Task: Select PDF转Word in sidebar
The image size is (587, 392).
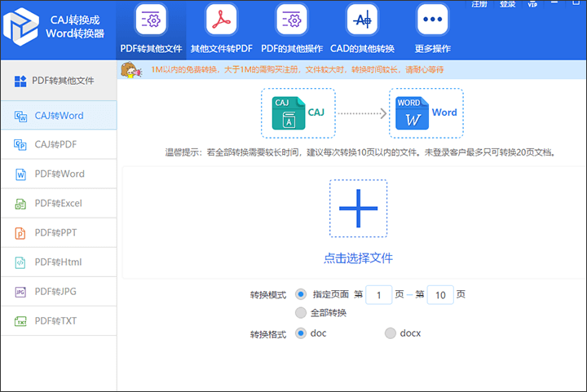Action: (59, 174)
